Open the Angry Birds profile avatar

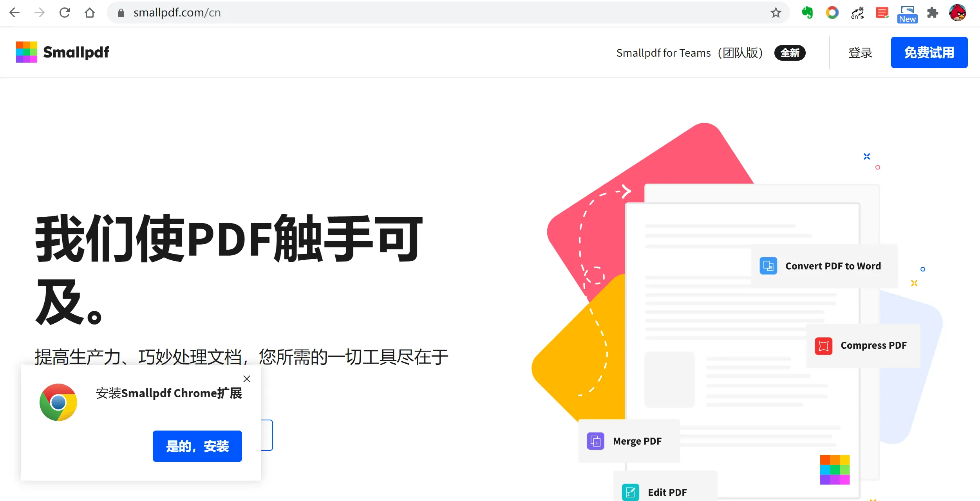pyautogui.click(x=958, y=13)
